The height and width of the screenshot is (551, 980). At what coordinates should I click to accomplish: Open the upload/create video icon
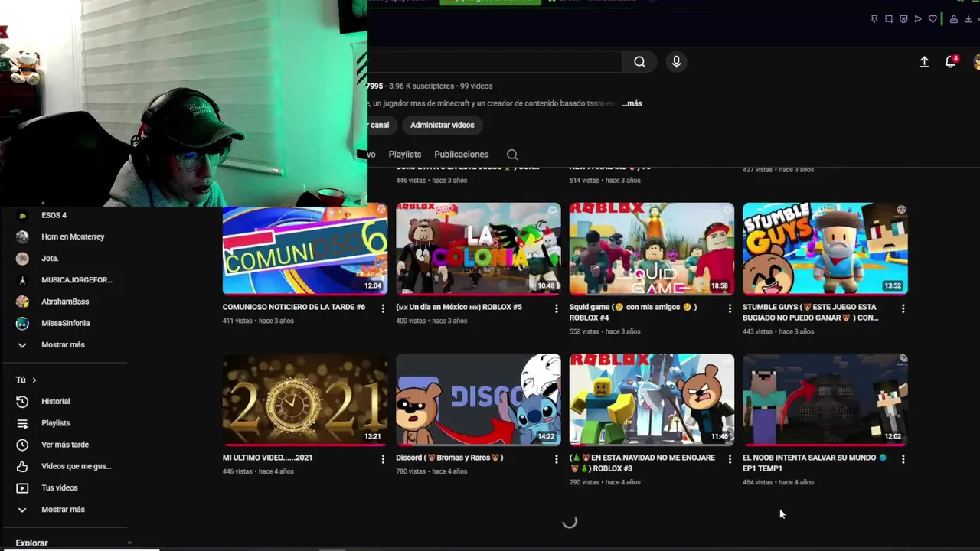click(924, 62)
